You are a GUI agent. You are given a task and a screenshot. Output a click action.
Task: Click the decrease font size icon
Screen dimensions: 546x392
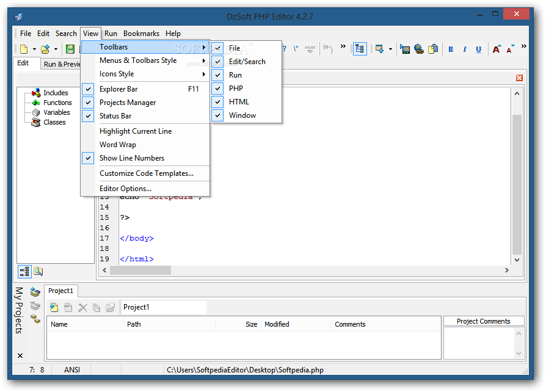click(x=510, y=49)
